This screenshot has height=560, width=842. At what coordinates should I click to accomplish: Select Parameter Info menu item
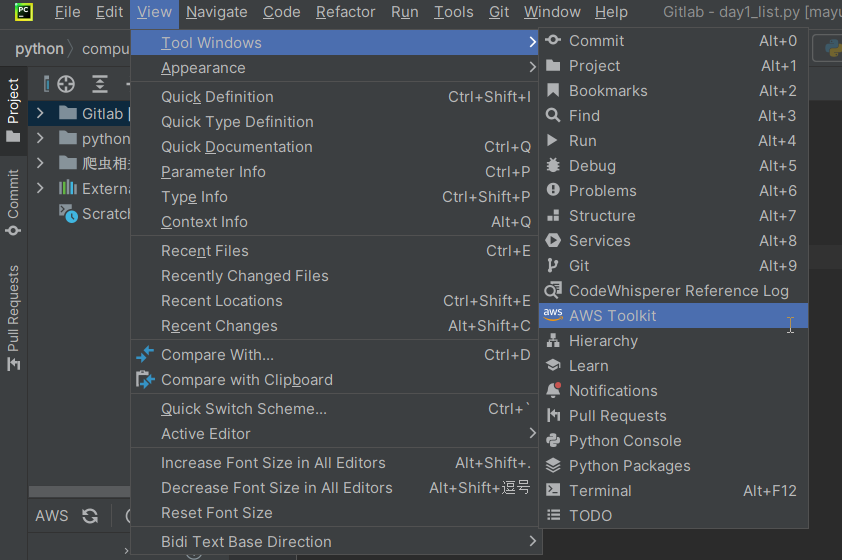[334, 172]
